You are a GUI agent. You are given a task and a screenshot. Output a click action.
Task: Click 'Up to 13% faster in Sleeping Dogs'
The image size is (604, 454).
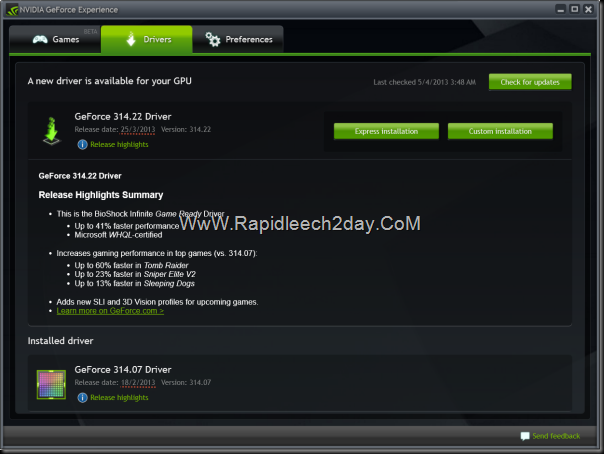(134, 283)
